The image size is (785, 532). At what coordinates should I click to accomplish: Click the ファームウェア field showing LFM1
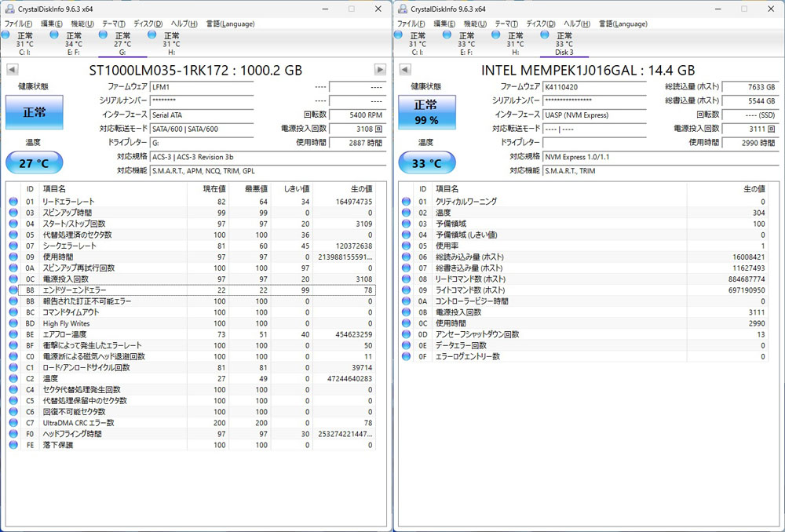pyautogui.click(x=202, y=87)
